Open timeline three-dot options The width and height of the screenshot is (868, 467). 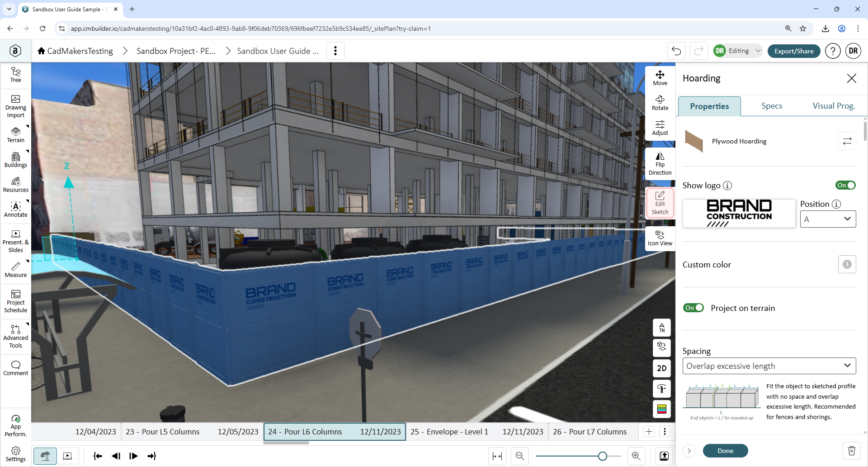(x=665, y=432)
